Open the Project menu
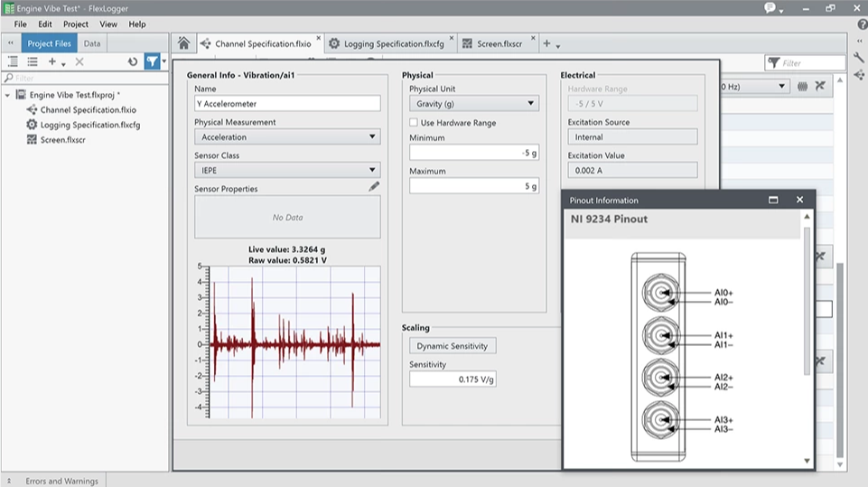Image resolution: width=868 pixels, height=487 pixels. pyautogui.click(x=75, y=24)
